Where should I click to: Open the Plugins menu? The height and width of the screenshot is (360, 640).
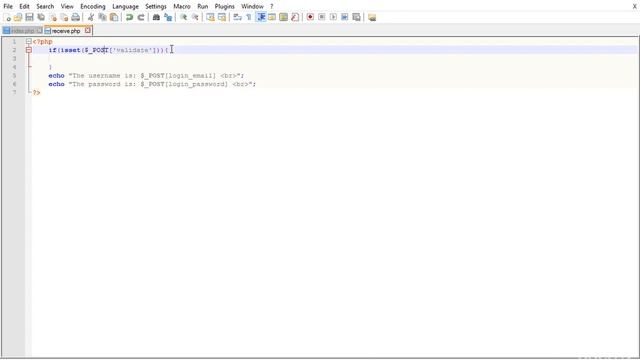224,6
